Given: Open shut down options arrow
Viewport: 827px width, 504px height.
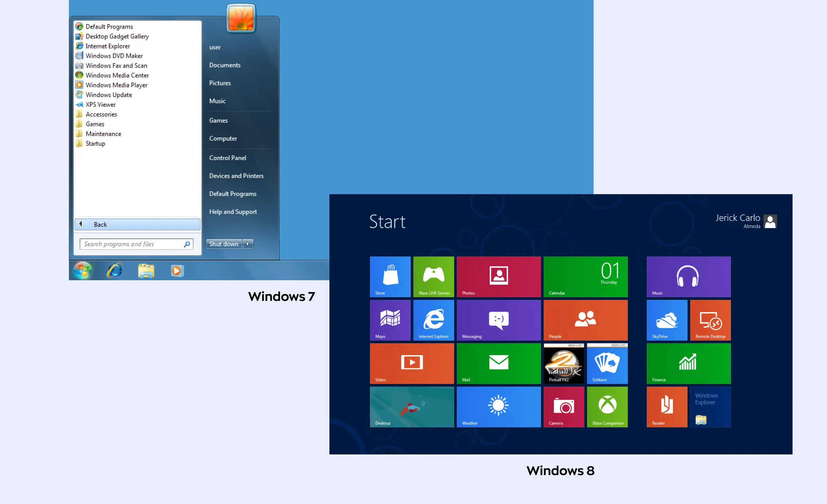Looking at the screenshot, I should 248,244.
